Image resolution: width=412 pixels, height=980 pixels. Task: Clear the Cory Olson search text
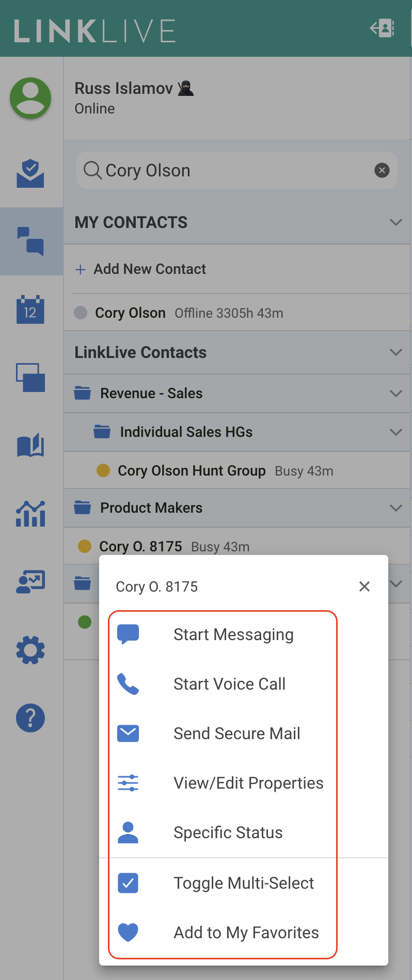382,170
